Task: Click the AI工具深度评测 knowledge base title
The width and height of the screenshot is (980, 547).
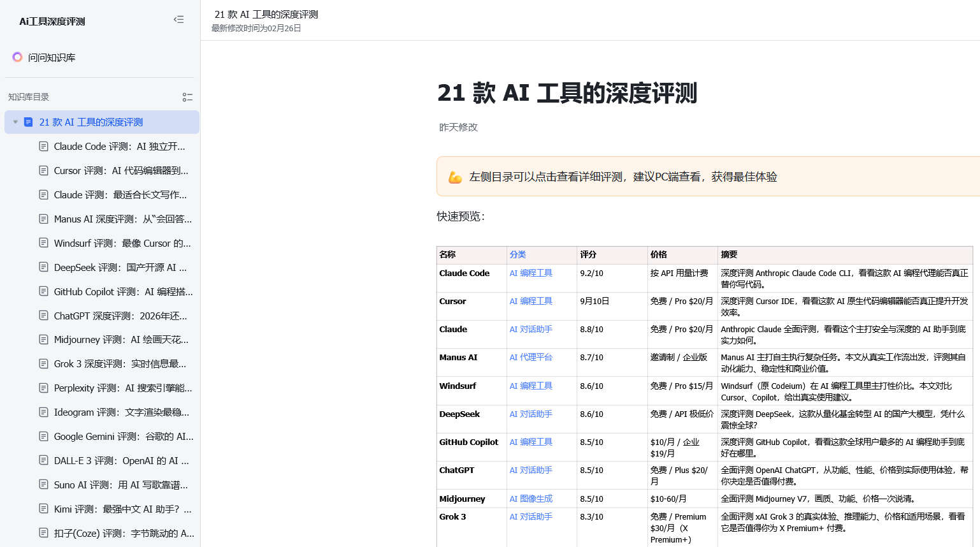Action: (x=52, y=22)
